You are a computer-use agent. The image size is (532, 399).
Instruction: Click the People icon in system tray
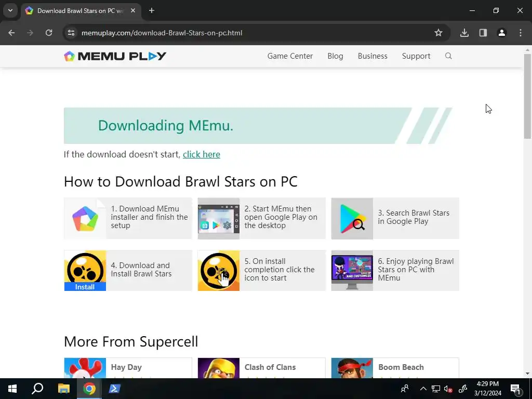404,389
